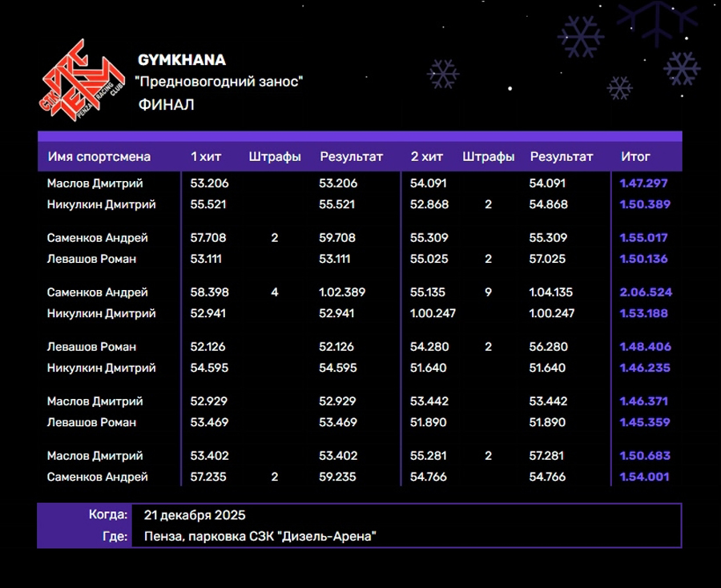Click the "Итог" column header
This screenshot has width=721, height=588.
(x=635, y=157)
